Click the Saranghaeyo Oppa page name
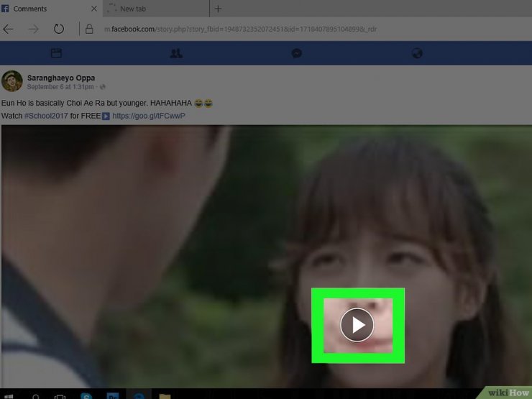The image size is (532, 399). click(x=61, y=78)
